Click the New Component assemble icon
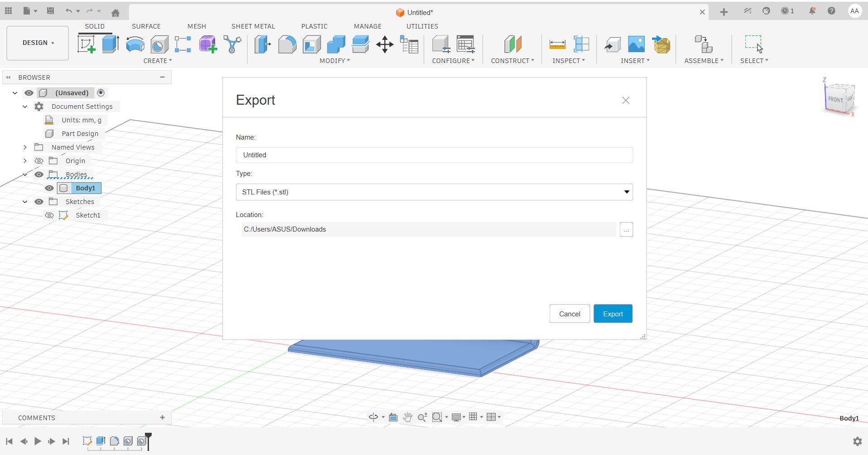This screenshot has height=455, width=868. pyautogui.click(x=704, y=44)
